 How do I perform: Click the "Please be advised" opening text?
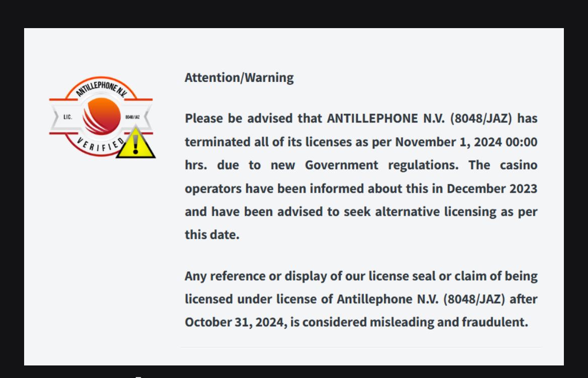(232, 119)
